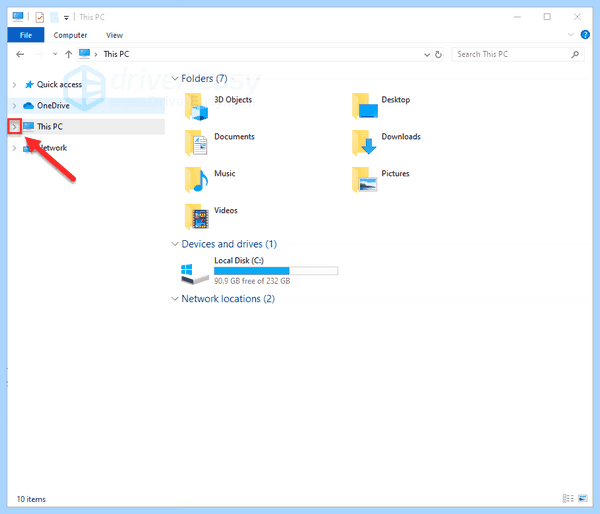Screen dimensions: 600x514
Task: Click the address breadcrumb chevron before This PC
Action: 96,54
